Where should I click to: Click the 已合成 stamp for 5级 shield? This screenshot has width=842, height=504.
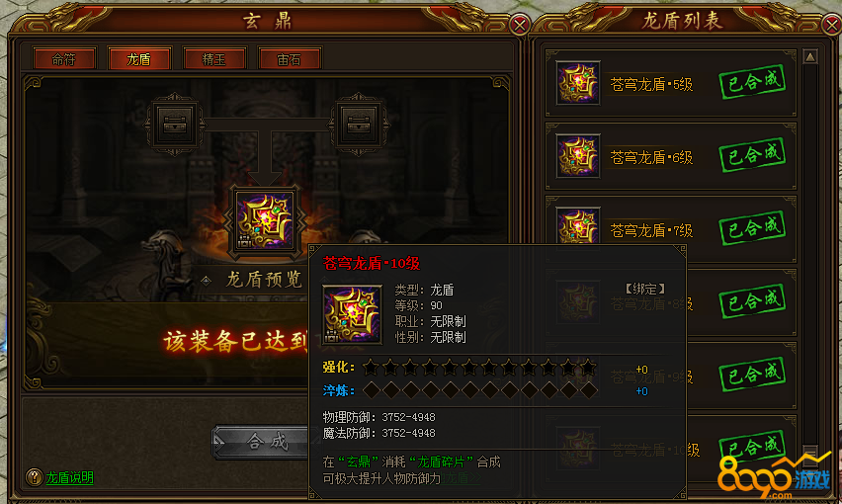752,82
